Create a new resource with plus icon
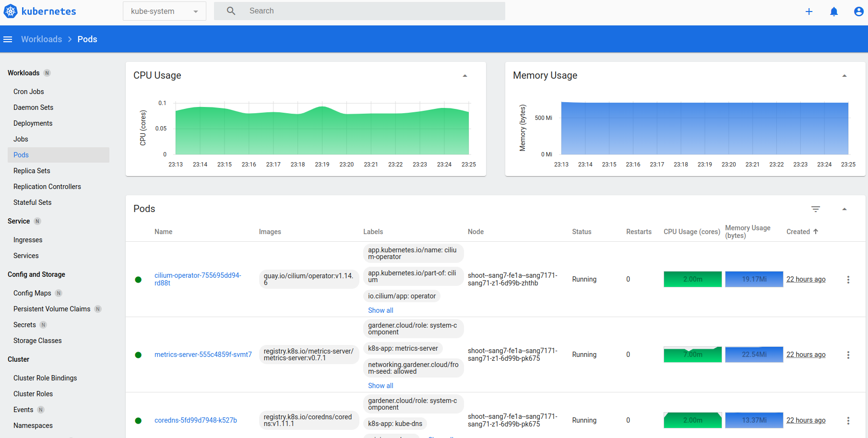 (809, 12)
